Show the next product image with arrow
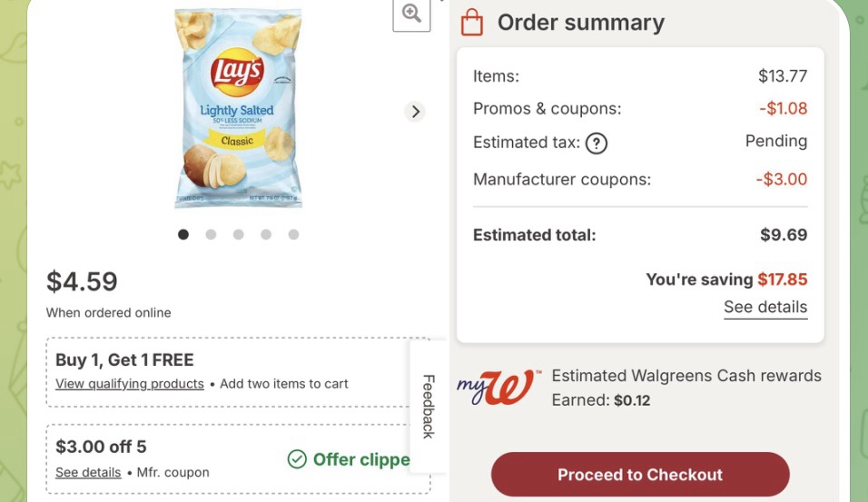Viewport: 868px width, 502px height. pos(415,112)
